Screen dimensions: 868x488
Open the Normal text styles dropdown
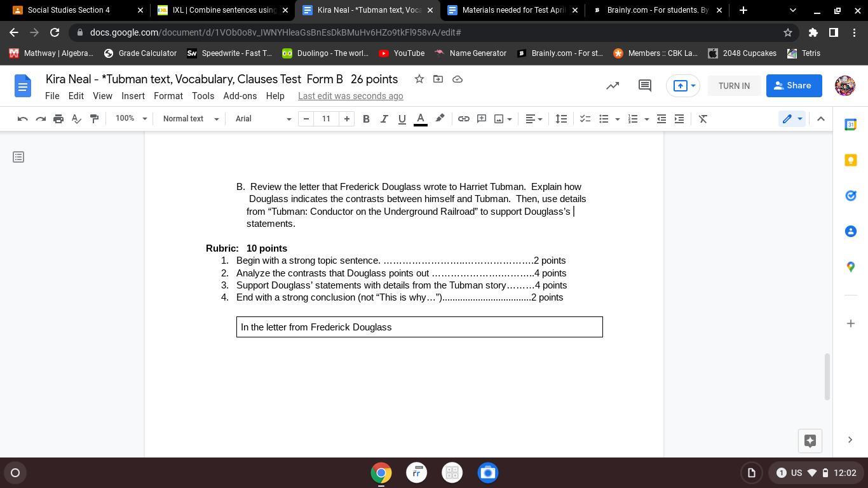(191, 119)
